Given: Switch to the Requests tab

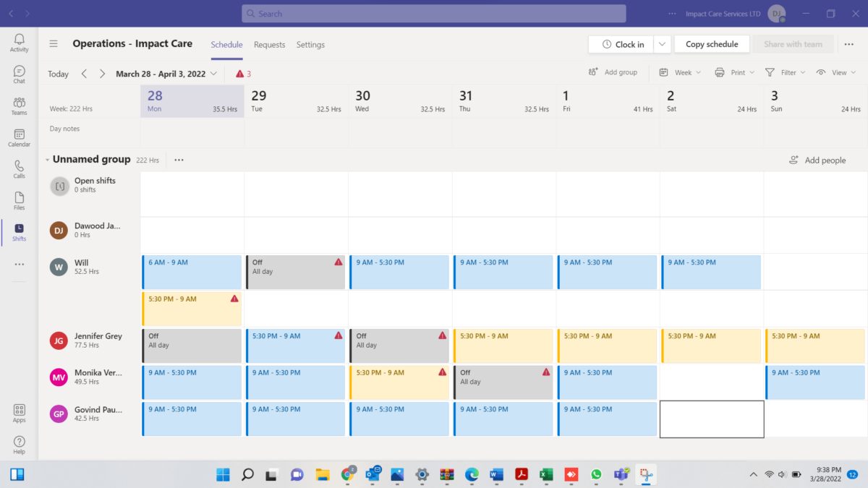Looking at the screenshot, I should 269,44.
